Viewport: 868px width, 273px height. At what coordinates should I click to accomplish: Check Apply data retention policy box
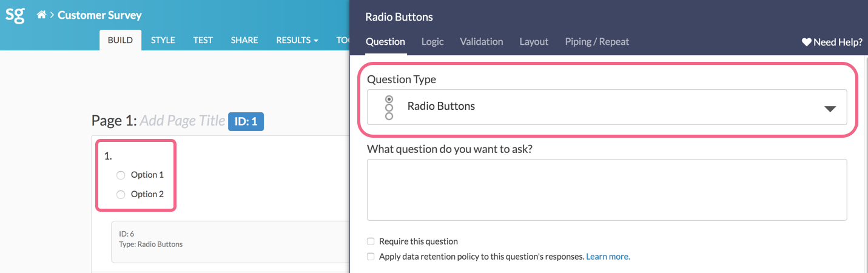pos(371,257)
